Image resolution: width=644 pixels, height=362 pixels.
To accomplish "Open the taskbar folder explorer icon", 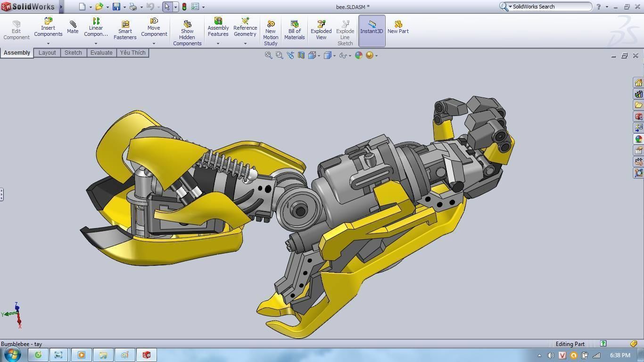I will (x=103, y=355).
